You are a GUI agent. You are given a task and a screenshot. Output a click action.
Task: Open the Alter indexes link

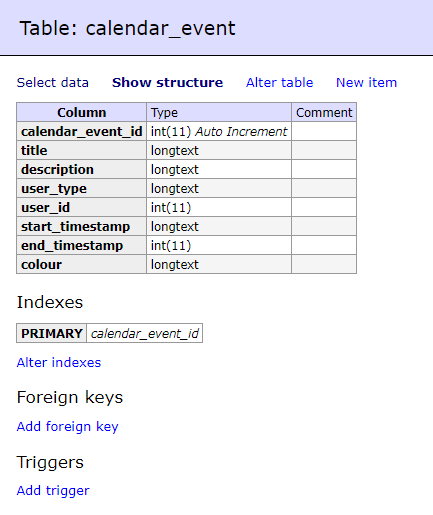point(59,363)
